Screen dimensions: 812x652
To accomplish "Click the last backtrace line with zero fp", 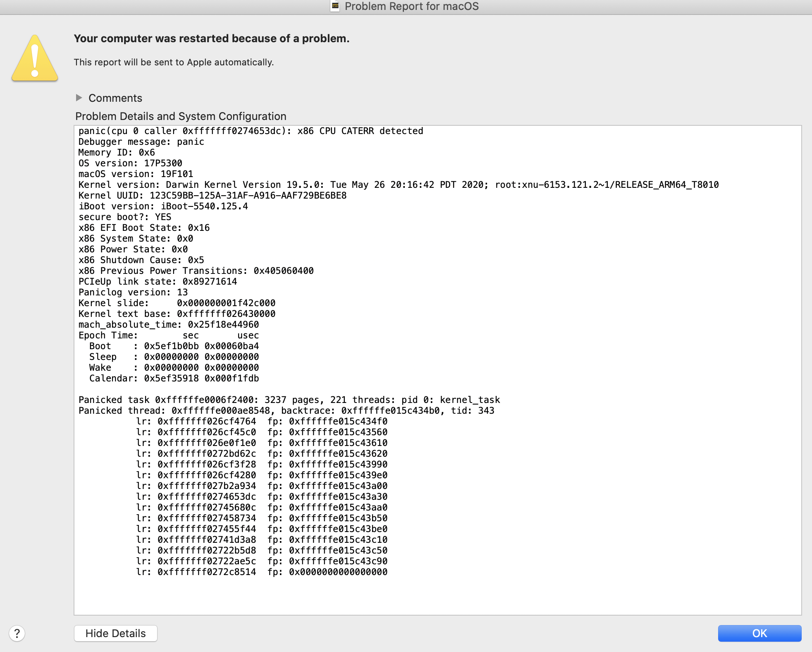I will click(262, 572).
